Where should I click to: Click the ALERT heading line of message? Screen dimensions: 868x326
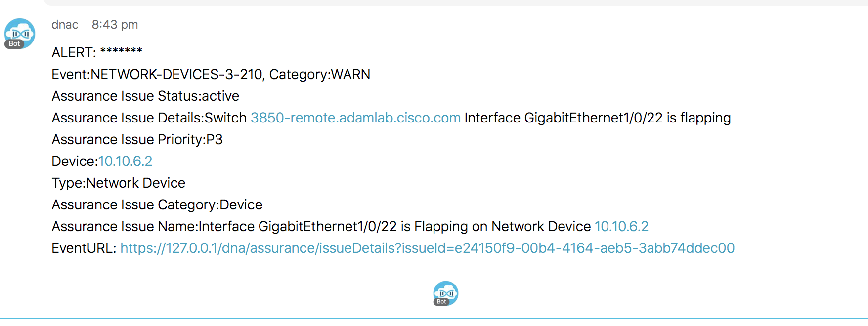[x=97, y=52]
